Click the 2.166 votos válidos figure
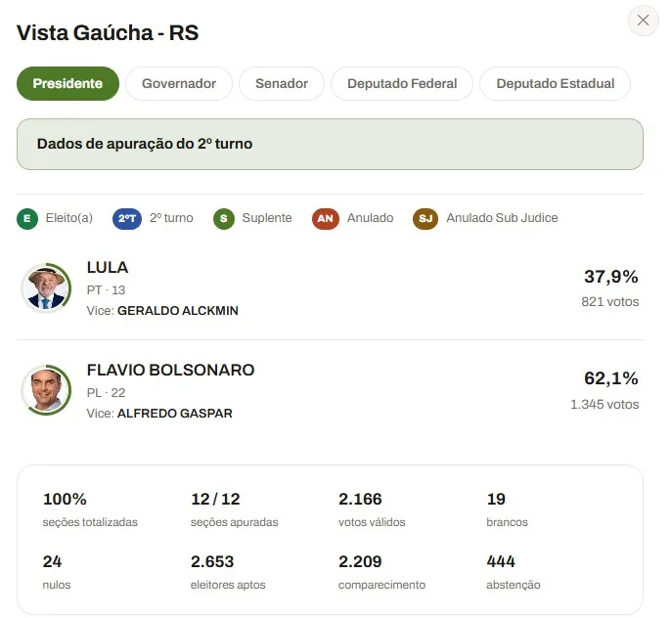672x618 pixels. [x=360, y=499]
